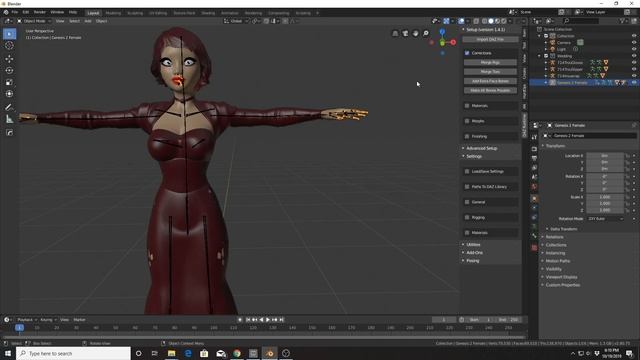
Task: Click the Location X value field
Action: [x=605, y=156]
